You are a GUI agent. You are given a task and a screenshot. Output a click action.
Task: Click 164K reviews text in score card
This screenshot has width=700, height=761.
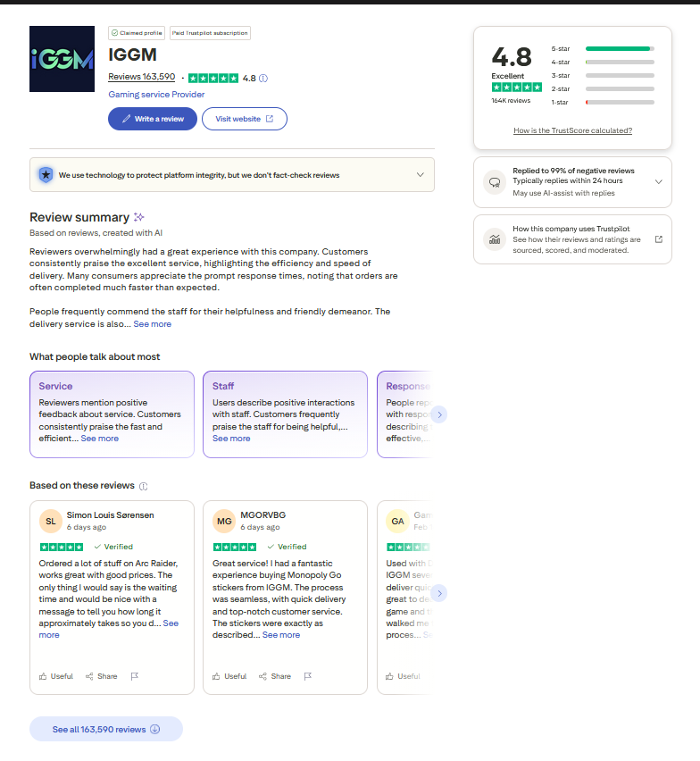pyautogui.click(x=511, y=100)
